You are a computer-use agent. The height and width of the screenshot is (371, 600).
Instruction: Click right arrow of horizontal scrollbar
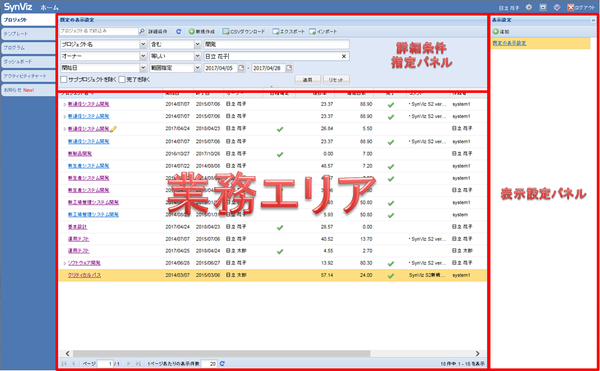tap(477, 354)
